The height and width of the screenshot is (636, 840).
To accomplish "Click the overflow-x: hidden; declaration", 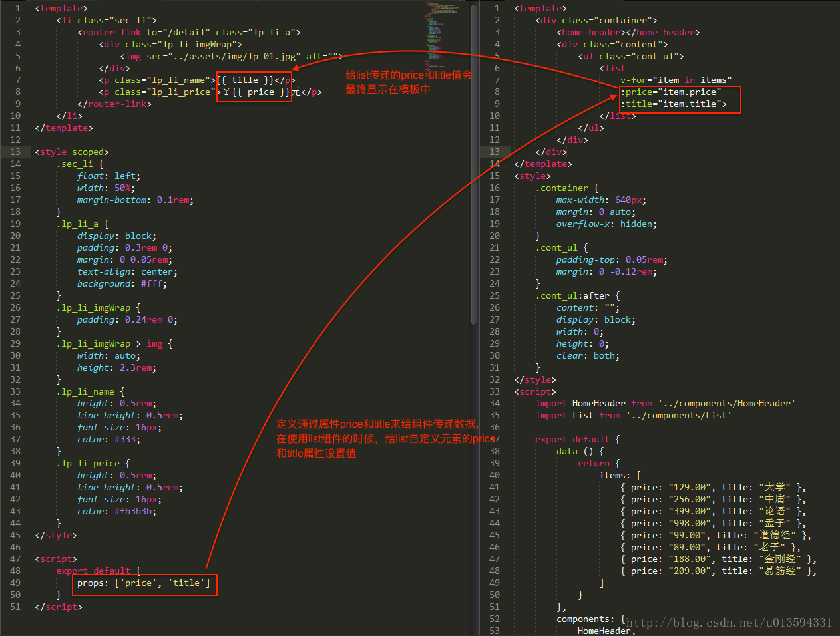I will [606, 224].
